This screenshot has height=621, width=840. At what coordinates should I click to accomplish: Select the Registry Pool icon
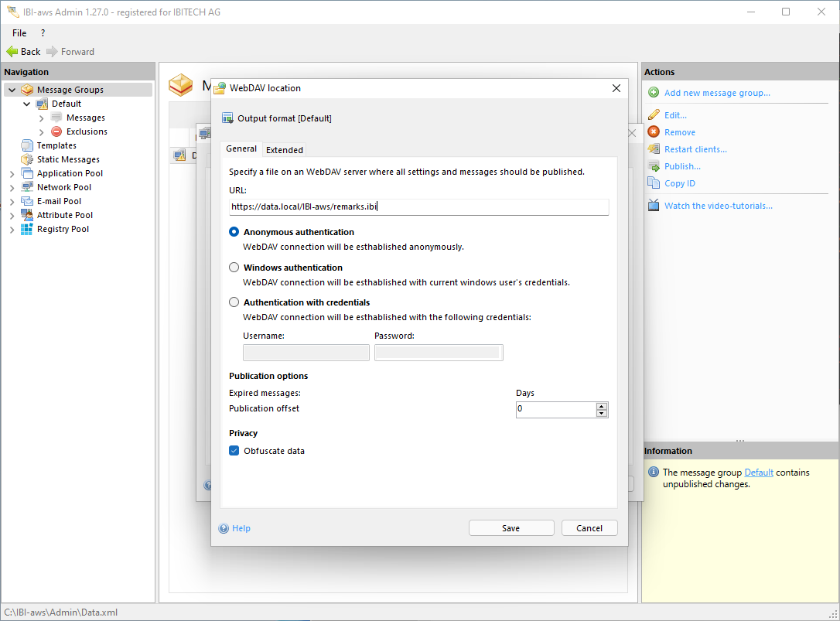[27, 229]
